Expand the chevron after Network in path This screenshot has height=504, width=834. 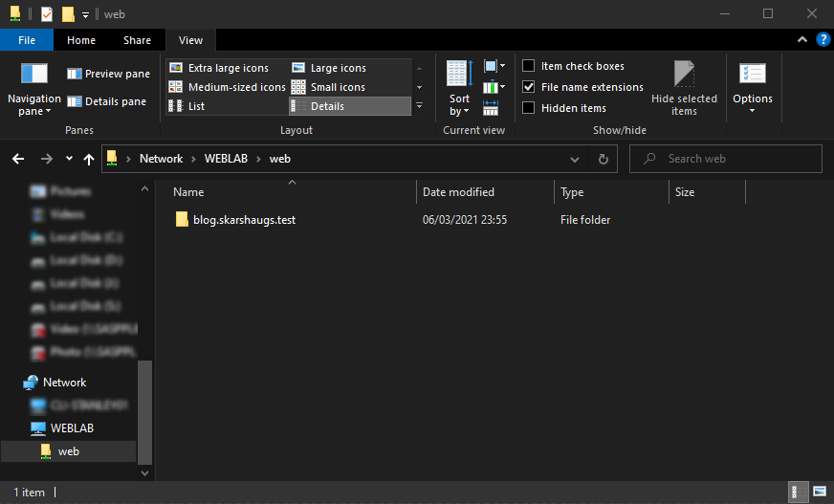pos(193,159)
